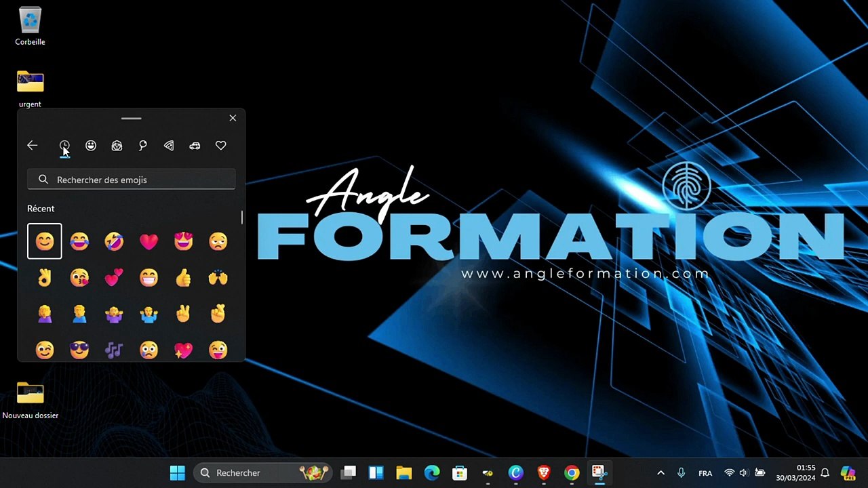Choose the sunglasses face emoji
The height and width of the screenshot is (488, 868).
(x=79, y=350)
